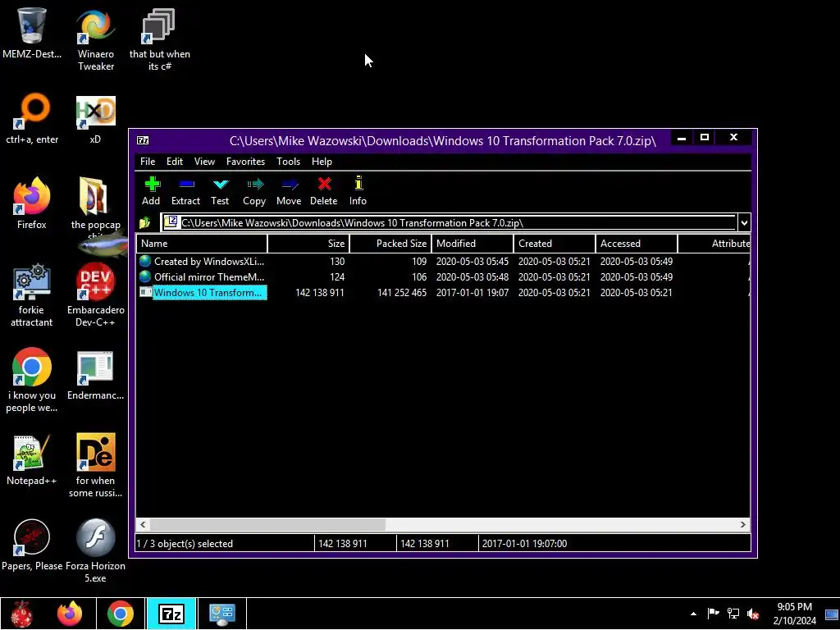Go up one folder level icon
The width and height of the screenshot is (840, 630).
144,223
